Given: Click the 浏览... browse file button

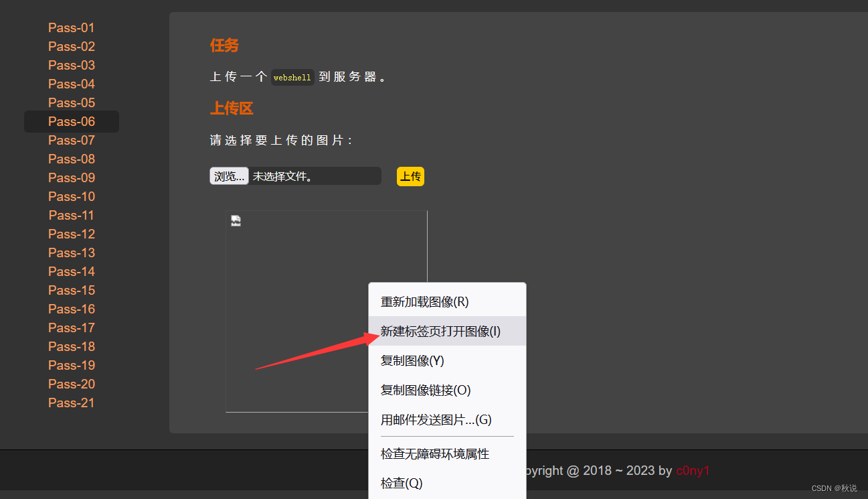Looking at the screenshot, I should (x=229, y=176).
